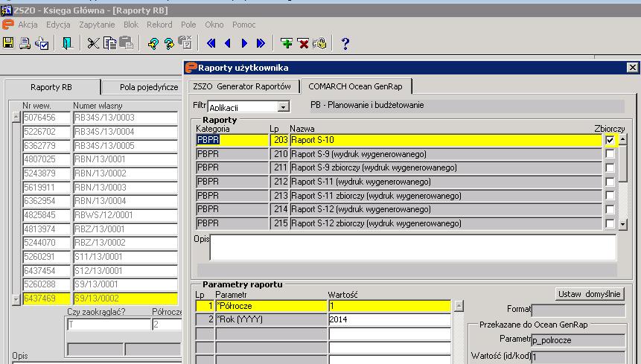
Task: Select highlighted record S9/13/0002
Action: point(125,298)
